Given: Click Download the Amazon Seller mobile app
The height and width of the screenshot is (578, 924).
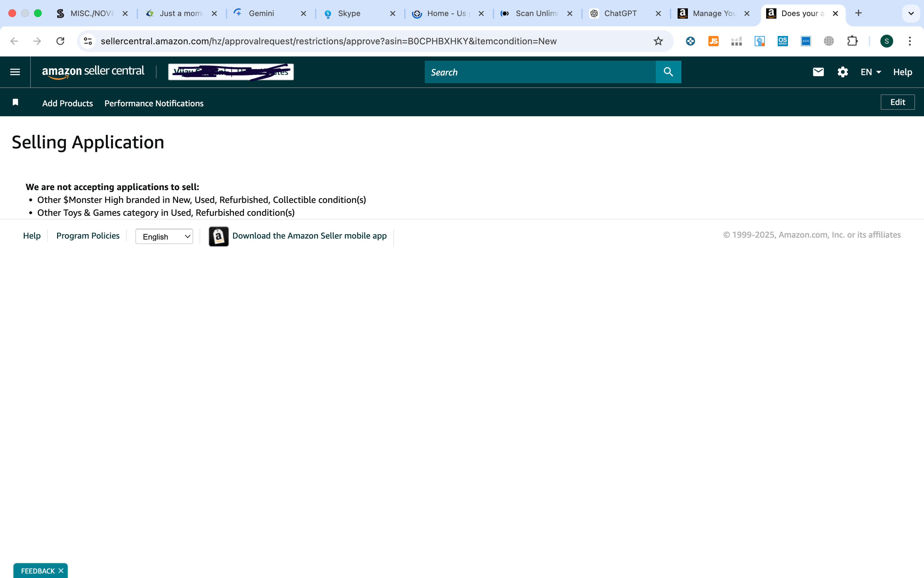Looking at the screenshot, I should click(309, 235).
